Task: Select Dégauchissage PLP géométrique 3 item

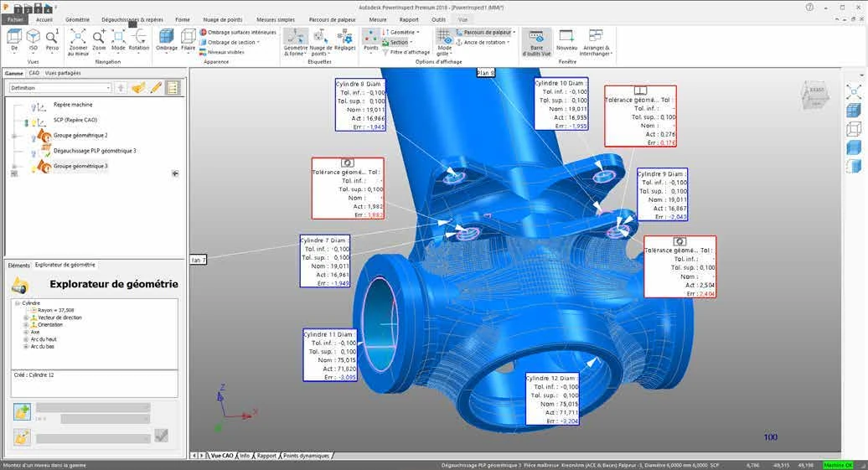Action: 94,151
